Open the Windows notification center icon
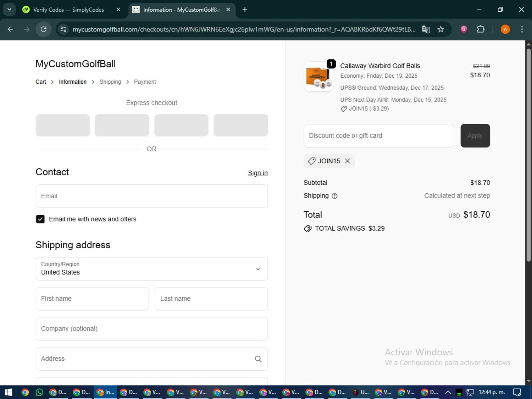 [517, 392]
